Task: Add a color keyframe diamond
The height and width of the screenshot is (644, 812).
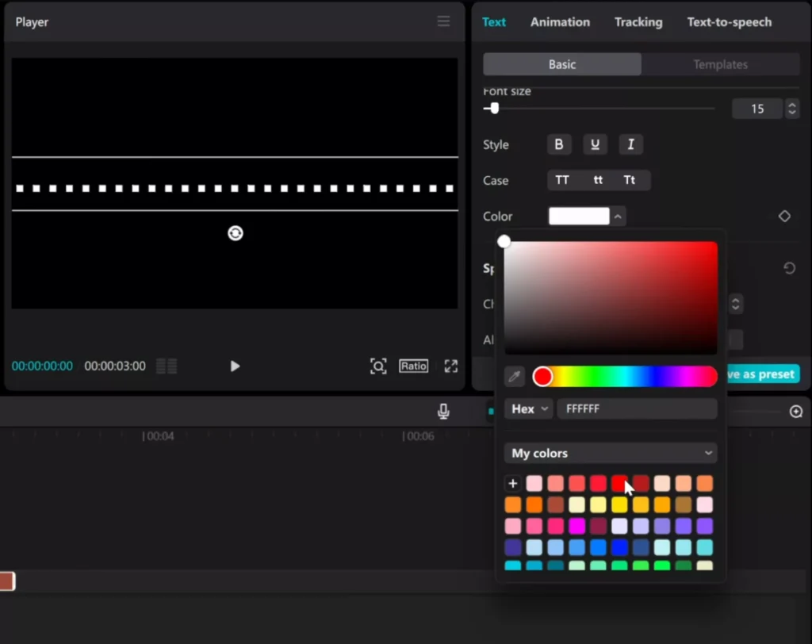Action: pos(784,216)
